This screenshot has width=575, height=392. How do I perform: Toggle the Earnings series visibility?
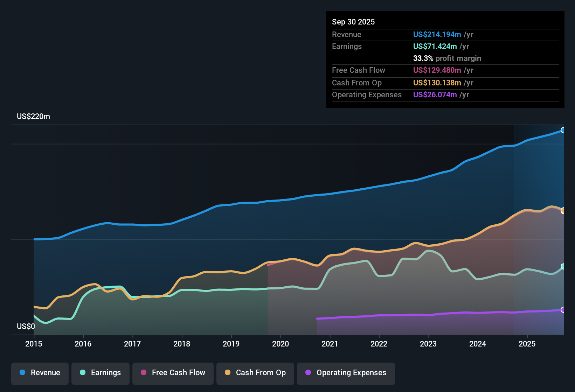pos(100,373)
